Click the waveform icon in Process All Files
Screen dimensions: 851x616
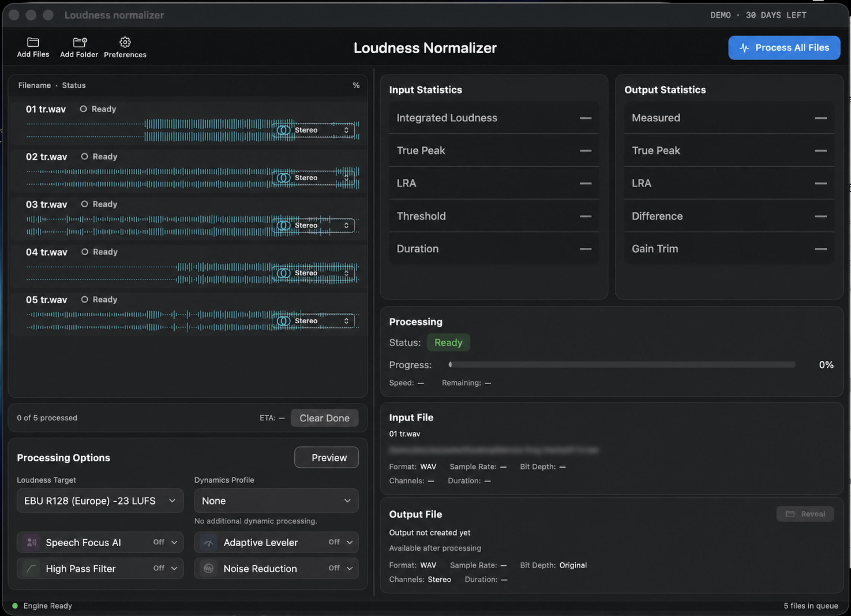click(744, 48)
